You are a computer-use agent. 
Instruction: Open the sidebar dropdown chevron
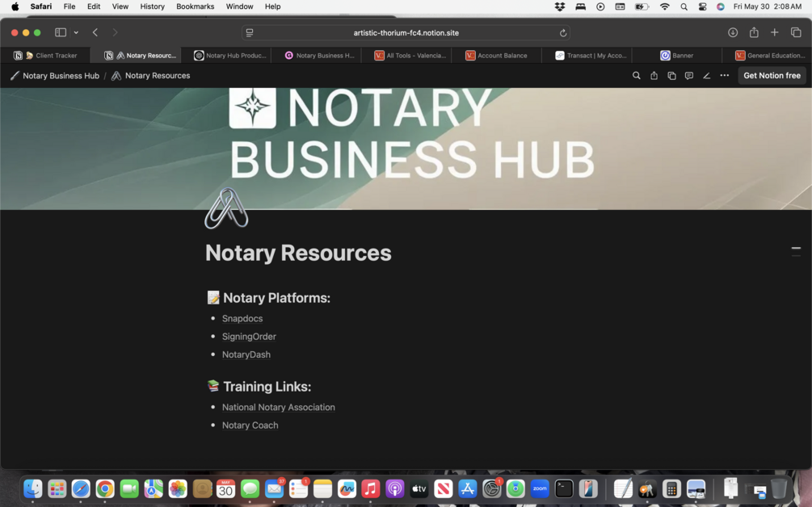click(x=76, y=32)
